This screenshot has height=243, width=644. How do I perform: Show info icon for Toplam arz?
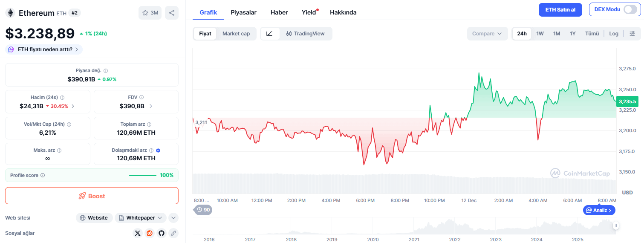coord(149,124)
